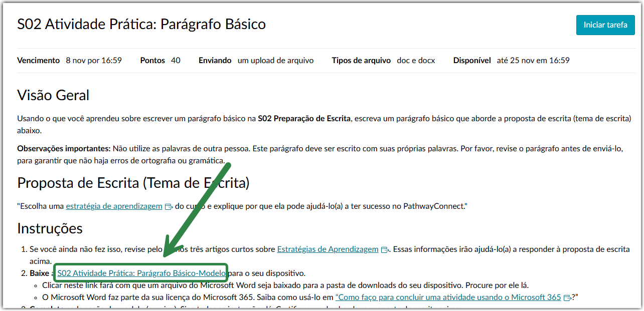
Task: Select the "Instruções" section heading
Action: (x=50, y=228)
